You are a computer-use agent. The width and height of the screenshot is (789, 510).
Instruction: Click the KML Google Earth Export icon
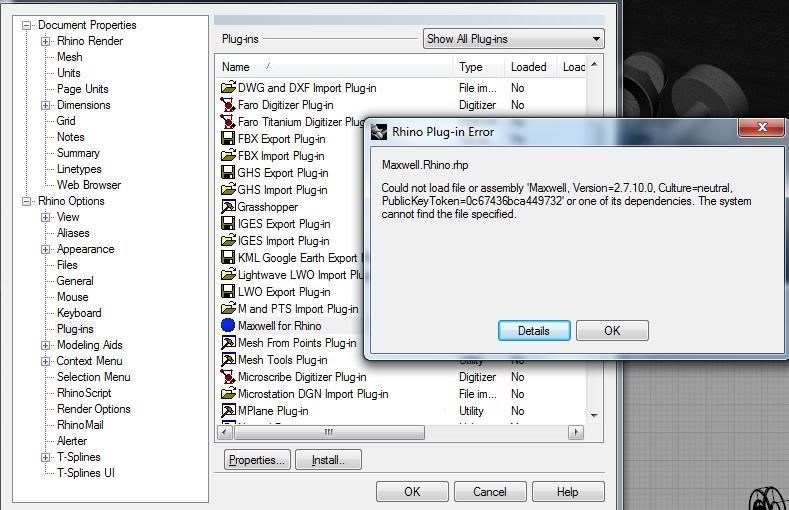(x=228, y=258)
